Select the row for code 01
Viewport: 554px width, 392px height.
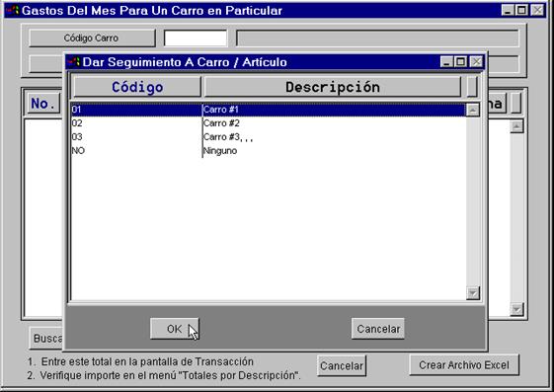click(x=268, y=110)
